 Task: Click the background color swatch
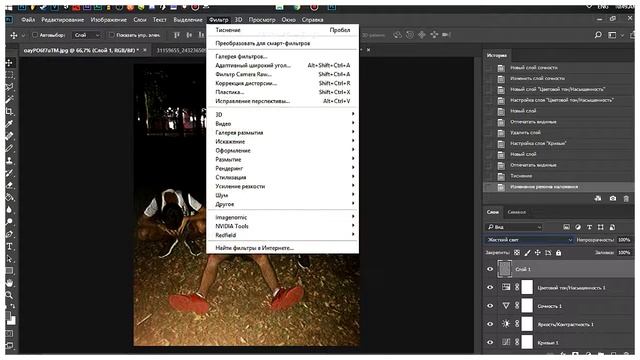tap(13, 321)
